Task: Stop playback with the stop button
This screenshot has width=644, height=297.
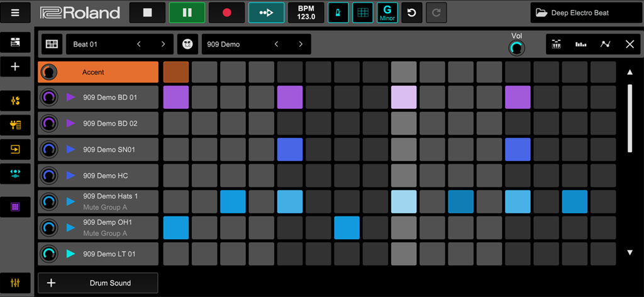Action: tap(147, 13)
